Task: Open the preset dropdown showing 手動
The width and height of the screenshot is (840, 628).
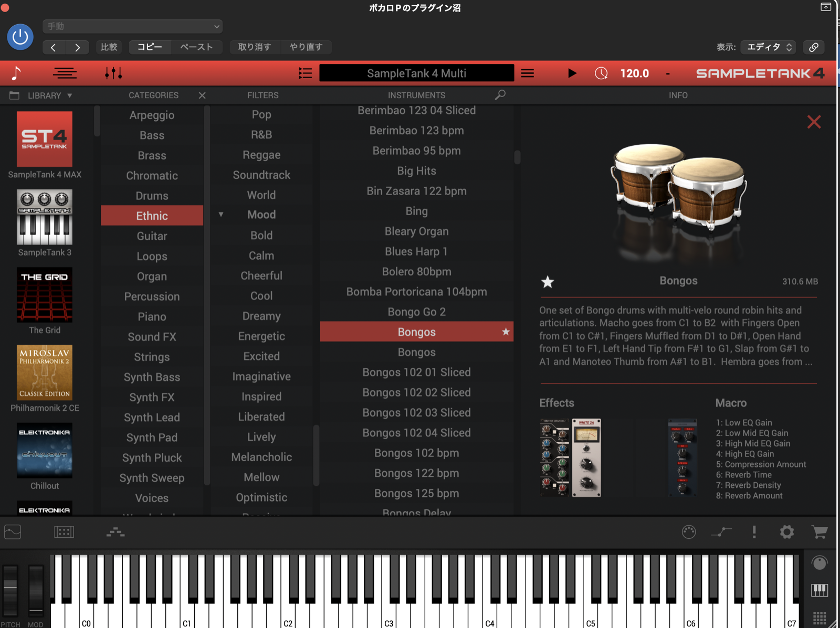Action: (x=132, y=26)
